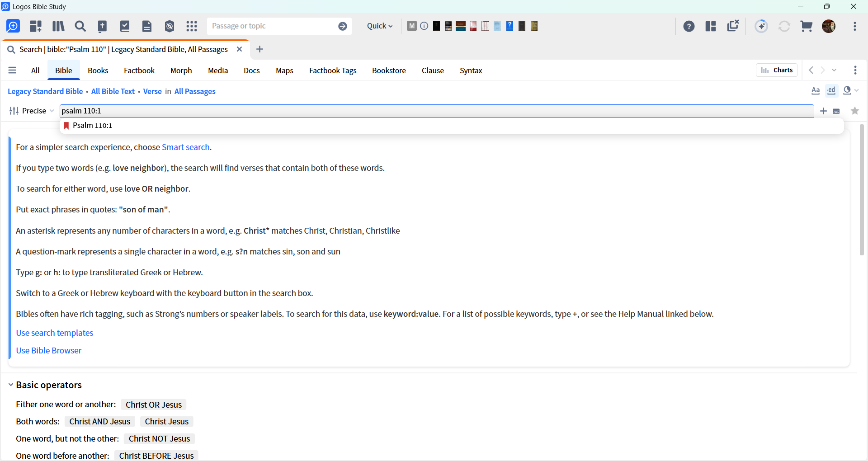
Task: Insert the Christ OR Jesus example
Action: (154, 405)
